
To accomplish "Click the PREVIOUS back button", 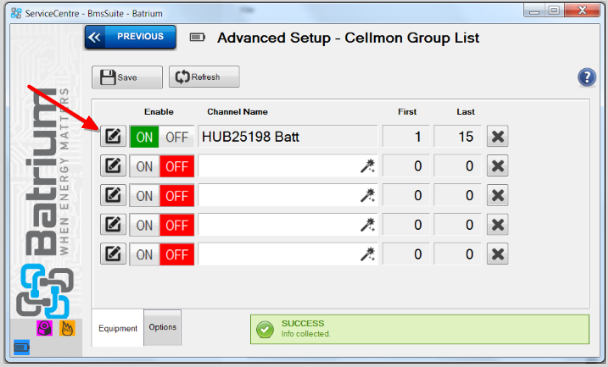I will 130,37.
